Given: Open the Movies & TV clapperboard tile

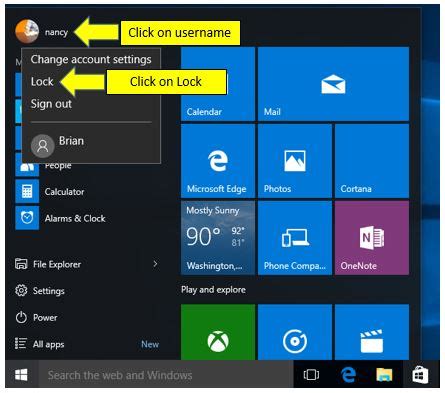Looking at the screenshot, I should [x=372, y=332].
